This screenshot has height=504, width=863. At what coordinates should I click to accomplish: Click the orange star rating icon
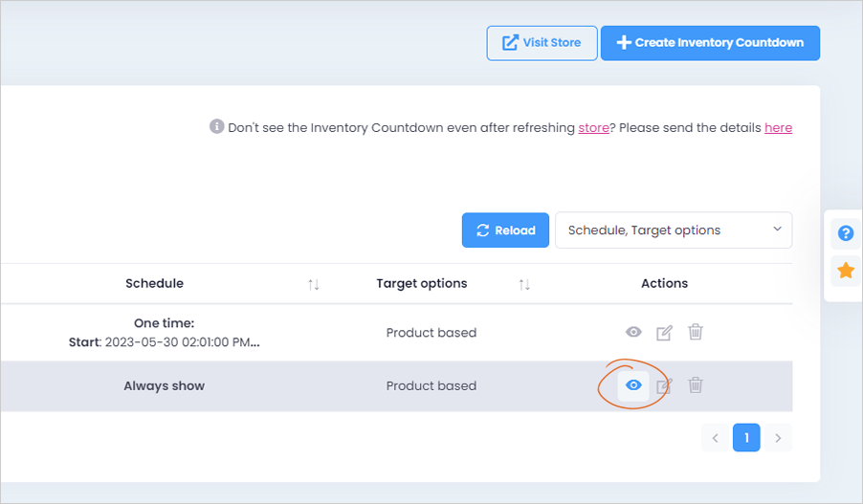[846, 270]
